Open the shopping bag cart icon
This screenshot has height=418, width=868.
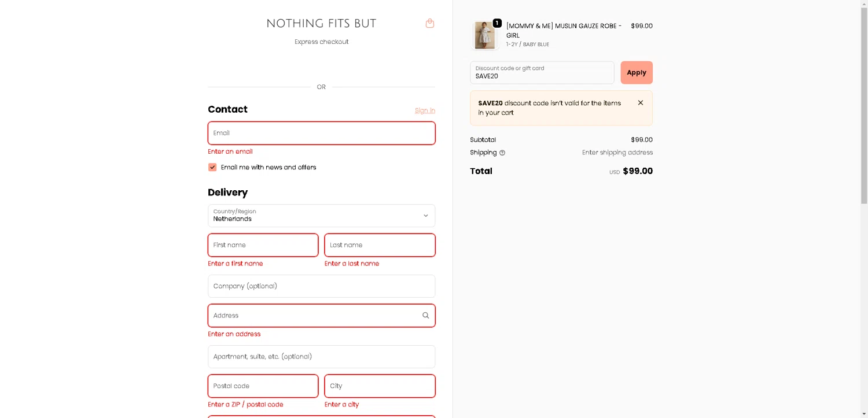point(430,23)
